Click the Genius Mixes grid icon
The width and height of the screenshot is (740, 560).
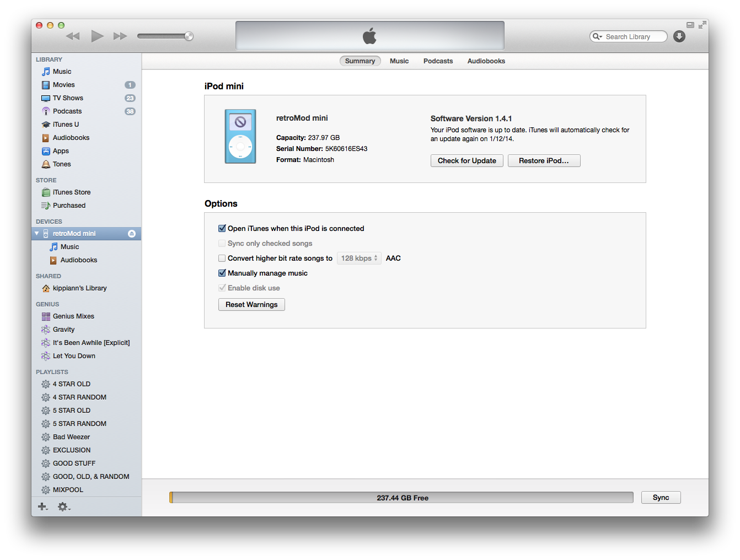coord(46,316)
